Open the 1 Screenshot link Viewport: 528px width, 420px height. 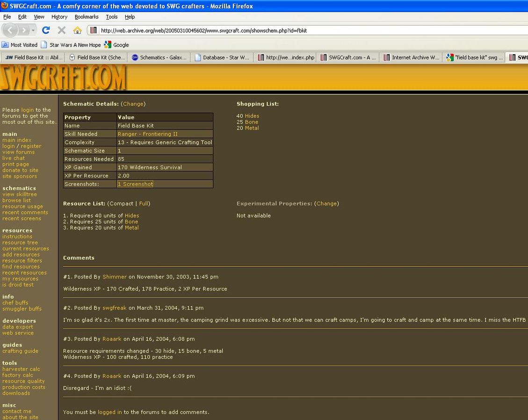coord(135,184)
